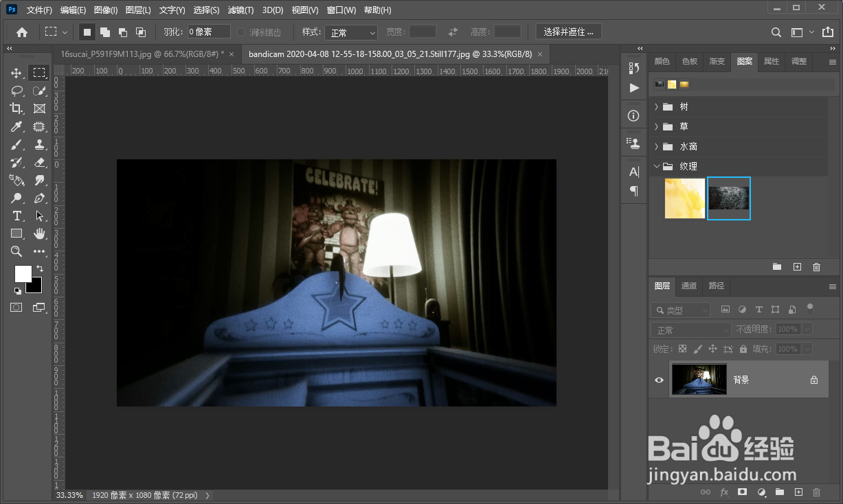Select the History Brush tool
Image resolution: width=843 pixels, height=504 pixels.
tap(17, 162)
